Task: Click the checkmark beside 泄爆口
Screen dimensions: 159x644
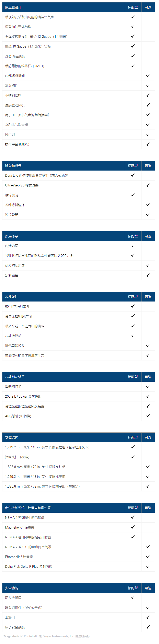Action: (148, 617)
